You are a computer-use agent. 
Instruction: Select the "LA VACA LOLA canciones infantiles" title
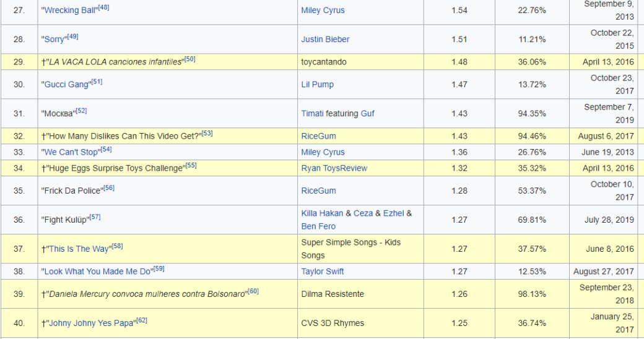(115, 62)
